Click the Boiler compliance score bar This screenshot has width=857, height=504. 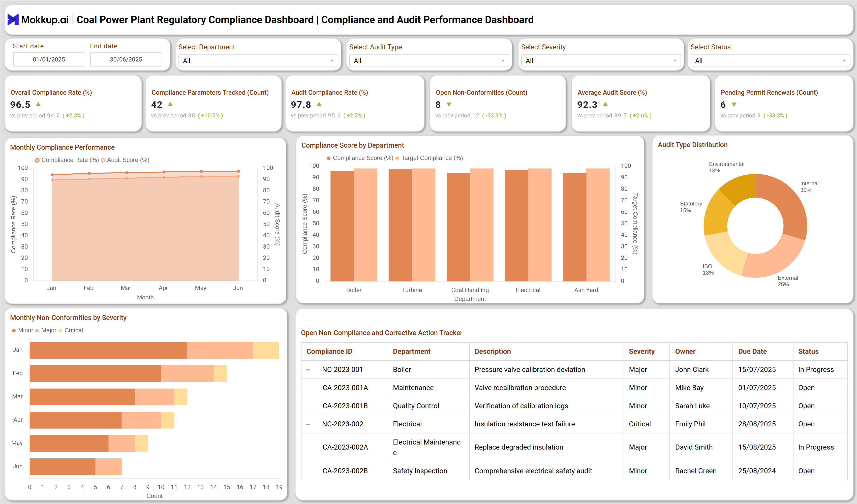[342, 226]
